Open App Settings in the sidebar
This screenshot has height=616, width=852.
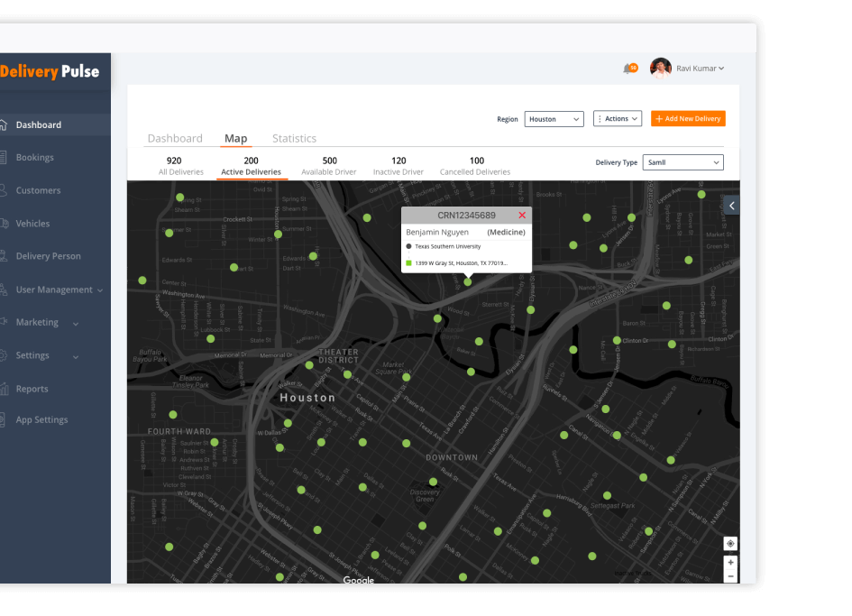[x=41, y=419]
